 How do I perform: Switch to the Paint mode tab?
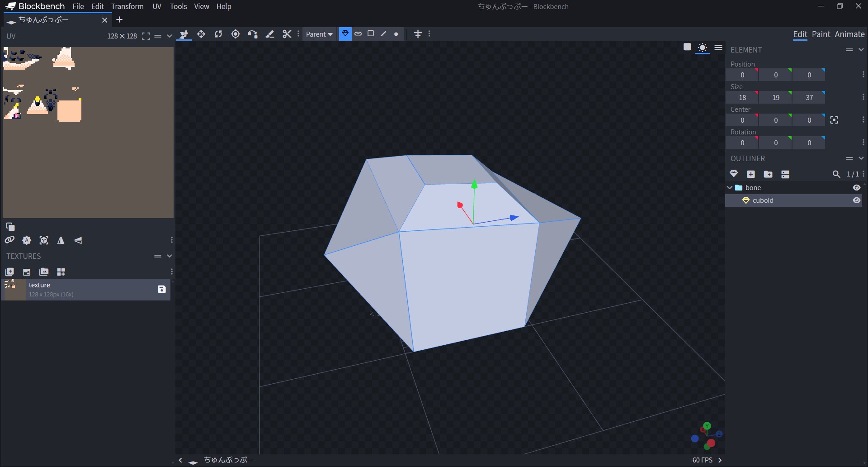(x=821, y=34)
